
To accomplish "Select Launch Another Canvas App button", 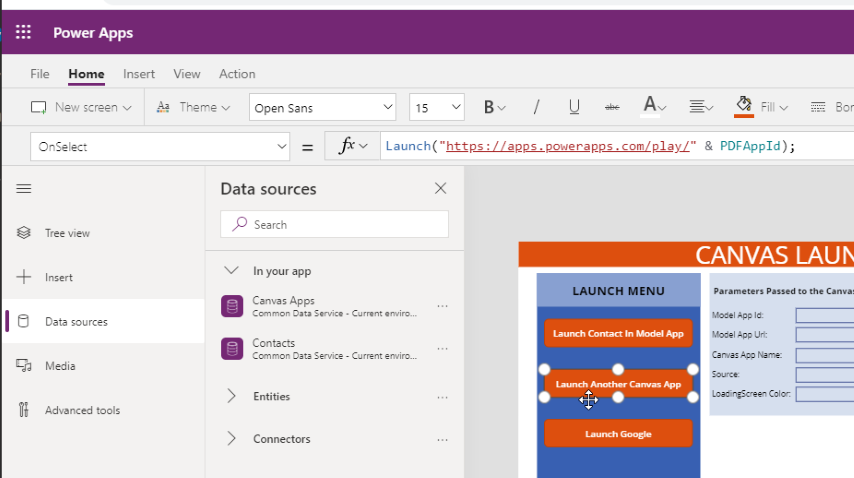I will [618, 384].
